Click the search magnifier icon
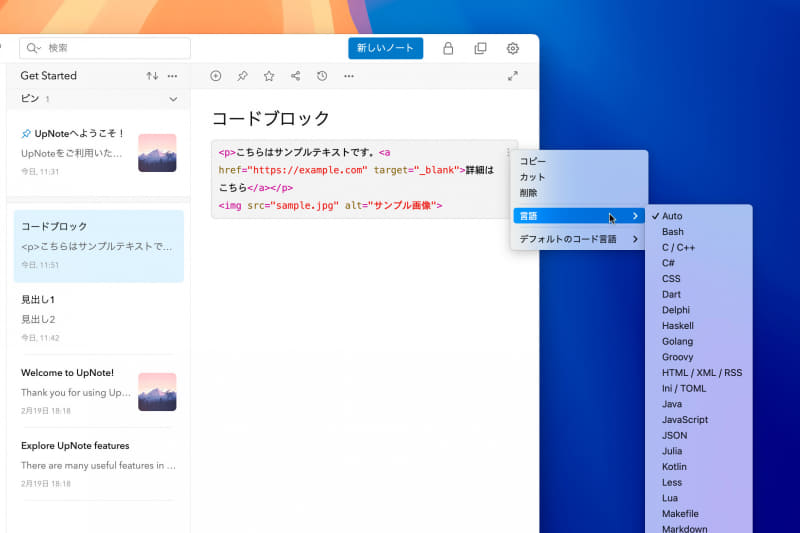The image size is (800, 533). [x=33, y=48]
